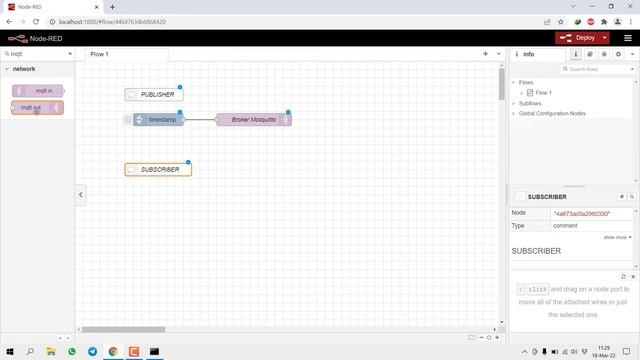The width and height of the screenshot is (640, 360).
Task: Trigger the timestamp inject node button
Action: tap(128, 120)
